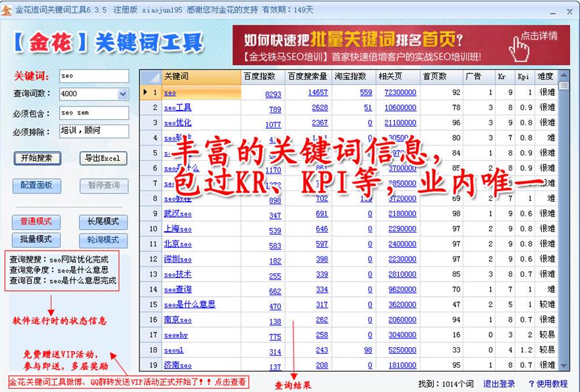The image size is (580, 392).
Task: Click Baidu index value 775 for seowhy
Action: click(275, 337)
